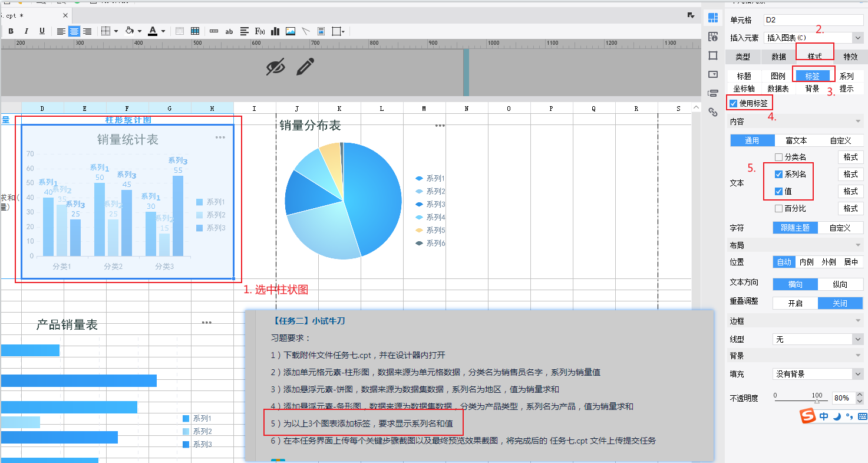Uncheck the 使用标签 checkbox
The height and width of the screenshot is (463, 868).
point(733,104)
